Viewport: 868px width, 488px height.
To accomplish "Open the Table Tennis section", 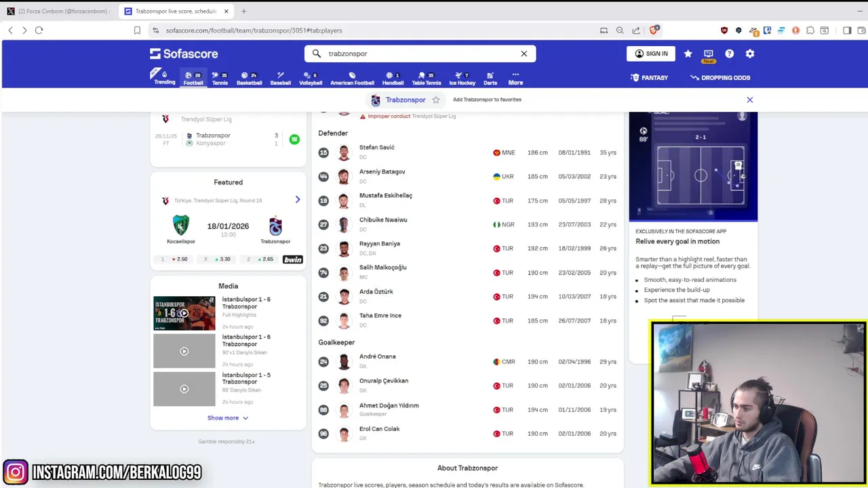I will click(x=426, y=78).
